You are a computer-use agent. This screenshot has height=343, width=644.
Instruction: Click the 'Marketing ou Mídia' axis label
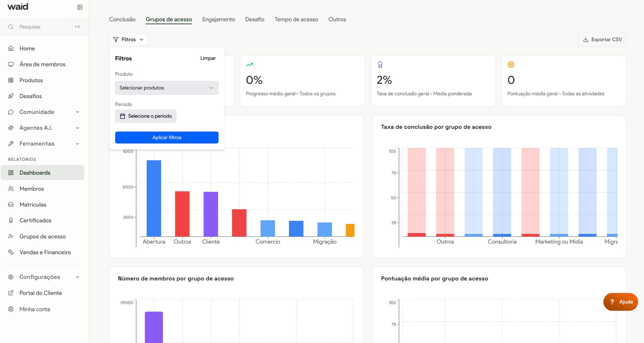[559, 242]
